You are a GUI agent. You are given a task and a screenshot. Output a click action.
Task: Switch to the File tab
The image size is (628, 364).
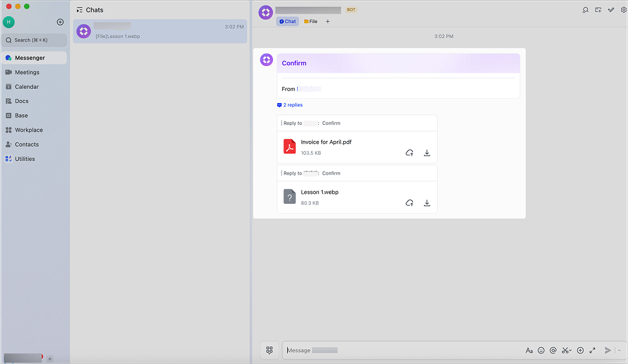point(310,21)
